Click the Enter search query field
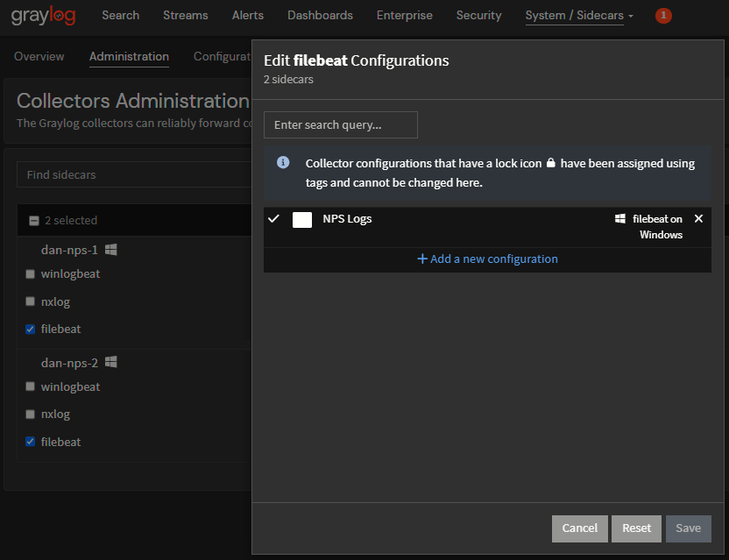The width and height of the screenshot is (729, 560). [x=341, y=125]
